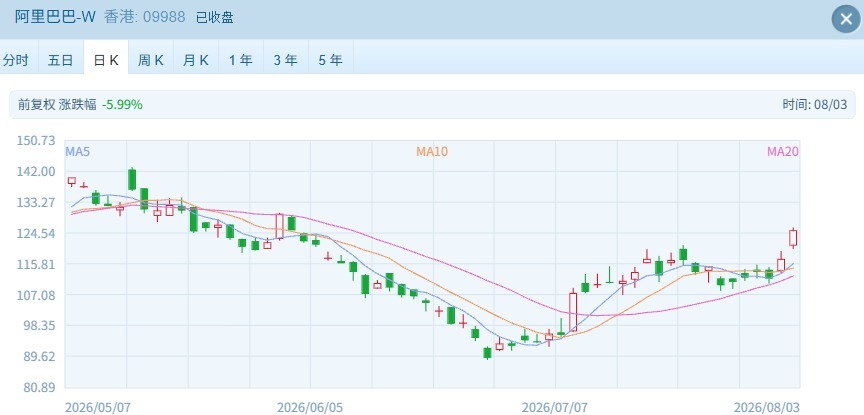Click the 2026/08/03 date axis label
Image resolution: width=864 pixels, height=415 pixels.
tap(766, 408)
